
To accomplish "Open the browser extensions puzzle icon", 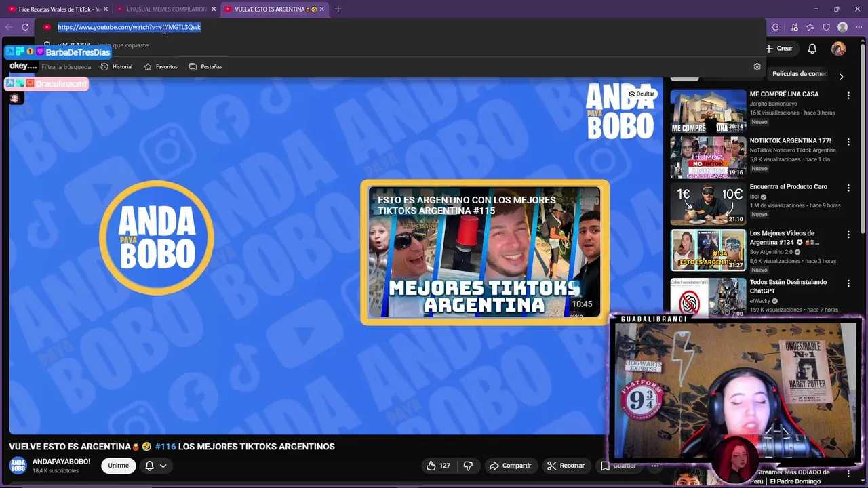I will pos(776,27).
